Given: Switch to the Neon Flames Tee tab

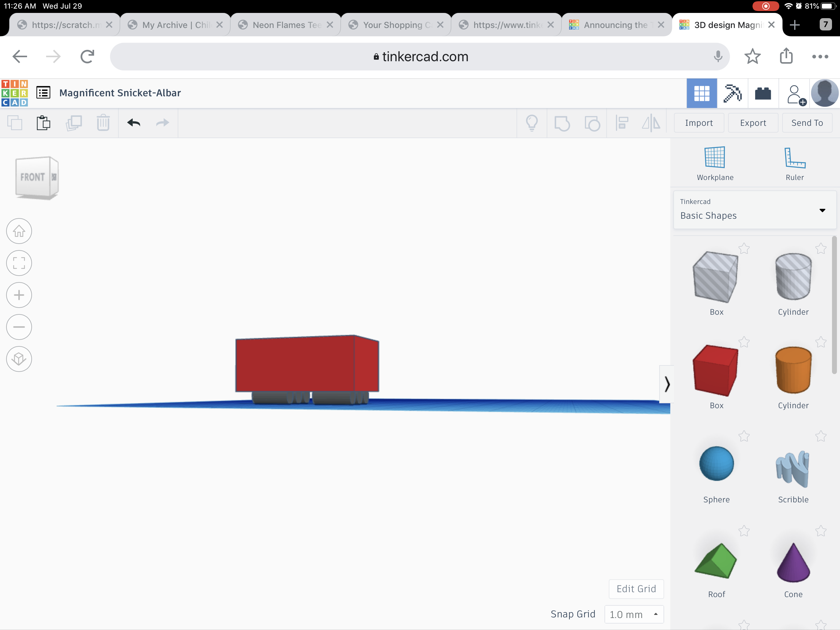Looking at the screenshot, I should click(x=286, y=25).
